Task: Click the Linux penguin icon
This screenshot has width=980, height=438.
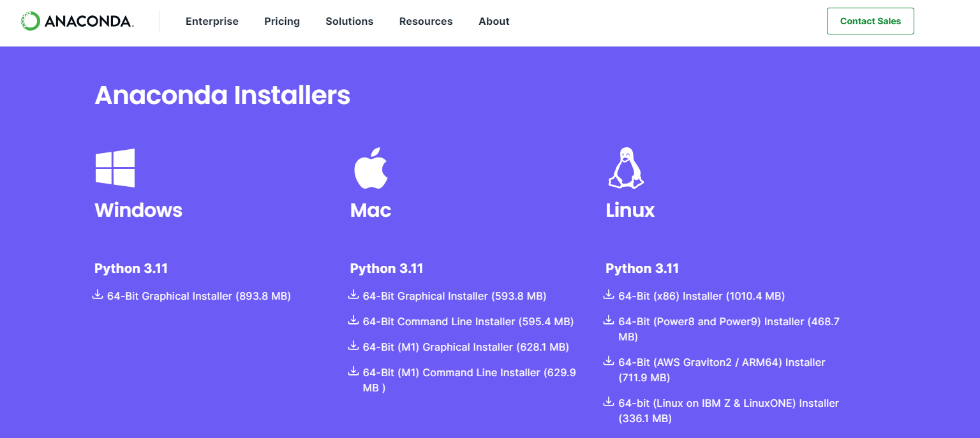Action: pos(626,168)
